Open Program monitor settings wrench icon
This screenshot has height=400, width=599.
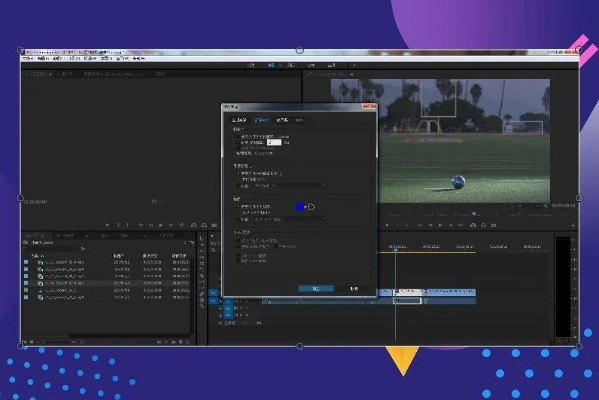546,206
